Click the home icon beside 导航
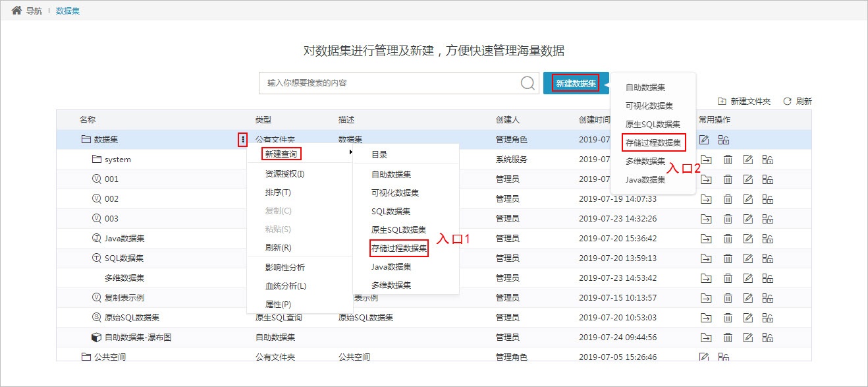This screenshot has width=868, height=387. (x=17, y=11)
